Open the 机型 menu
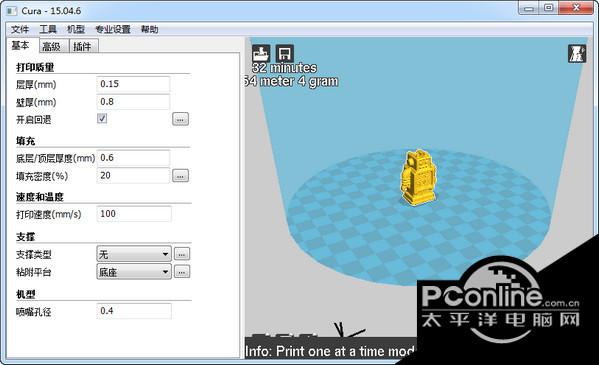Viewport: 599px width, 365px height. [76, 29]
